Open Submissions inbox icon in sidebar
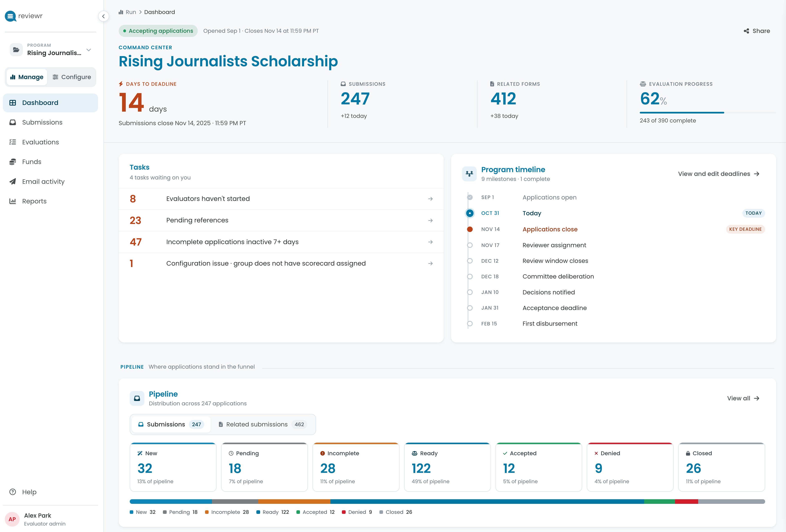Screen dimensions: 786x532 coord(13,122)
